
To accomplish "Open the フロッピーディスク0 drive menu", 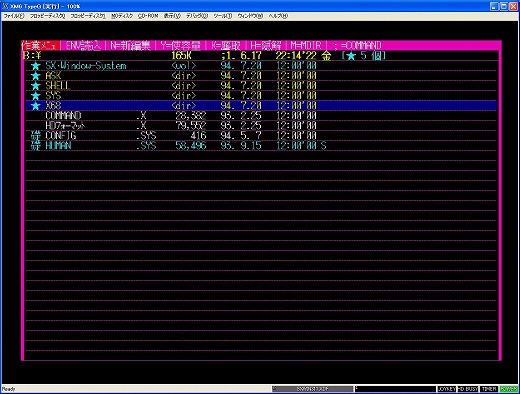I will 48,16.
